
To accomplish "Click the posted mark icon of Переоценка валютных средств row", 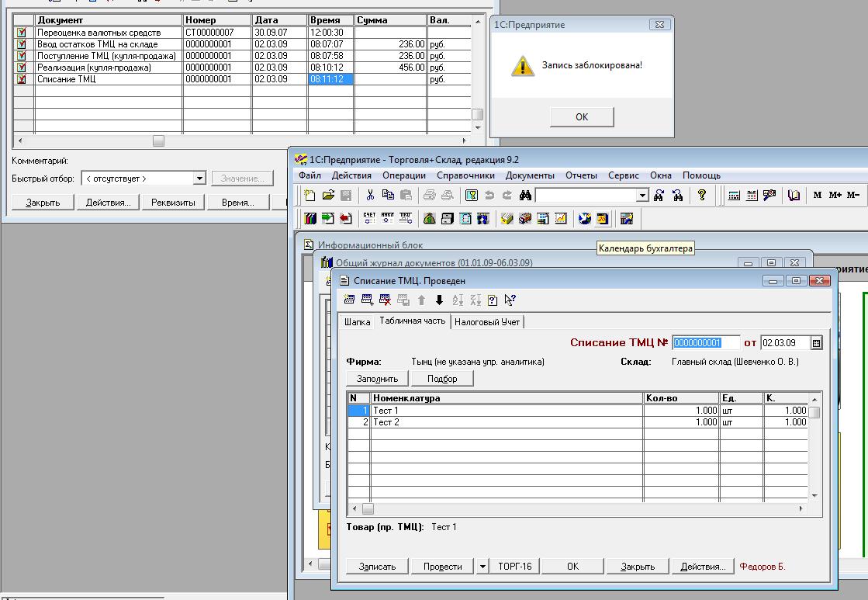I will [x=22, y=32].
